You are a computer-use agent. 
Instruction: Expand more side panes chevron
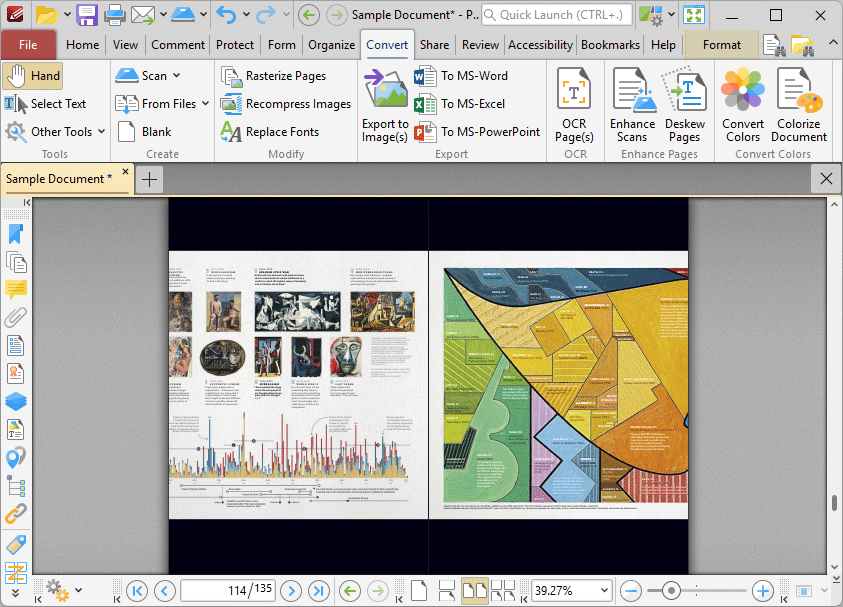point(15,593)
